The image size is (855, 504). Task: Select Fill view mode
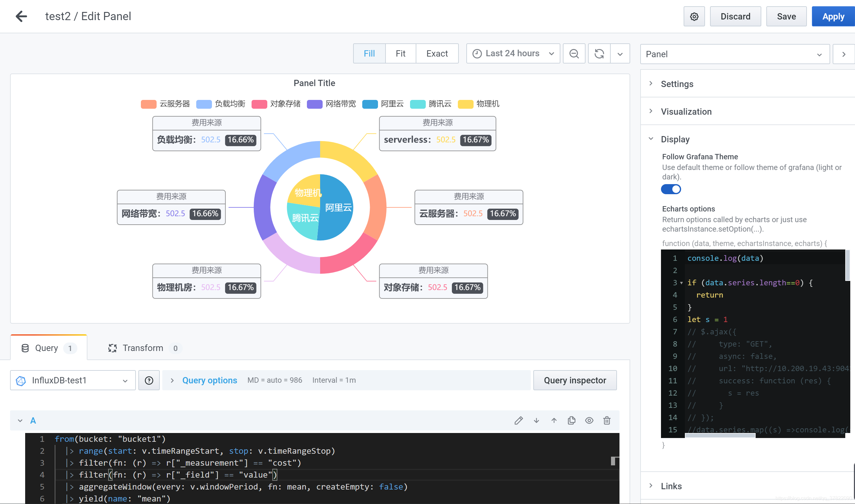coord(369,54)
